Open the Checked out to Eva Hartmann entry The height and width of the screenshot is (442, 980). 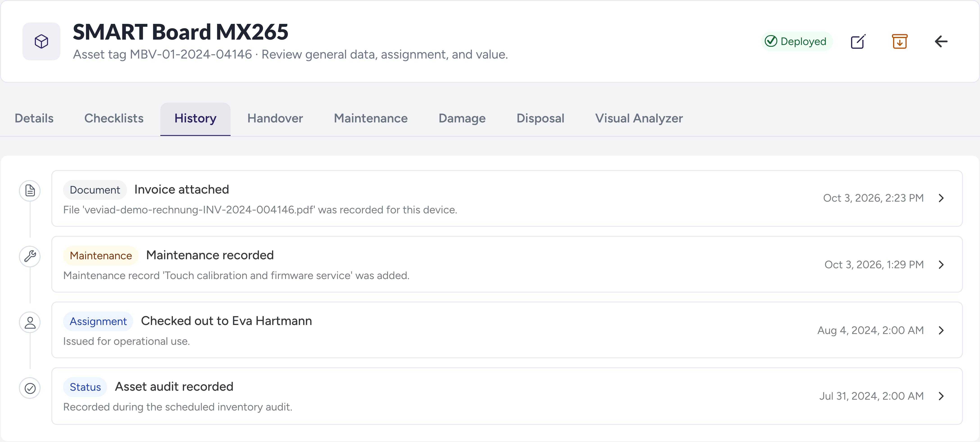click(507, 330)
